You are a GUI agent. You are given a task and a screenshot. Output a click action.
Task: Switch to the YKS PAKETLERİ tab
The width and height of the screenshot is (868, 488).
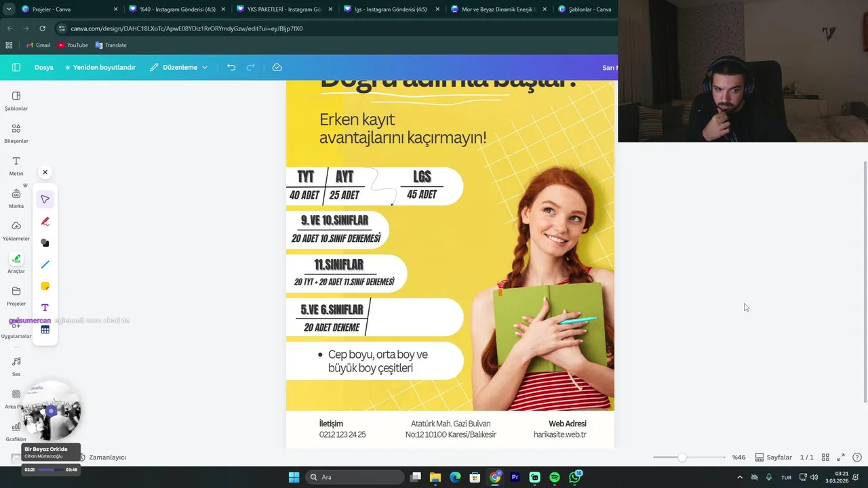tap(284, 9)
